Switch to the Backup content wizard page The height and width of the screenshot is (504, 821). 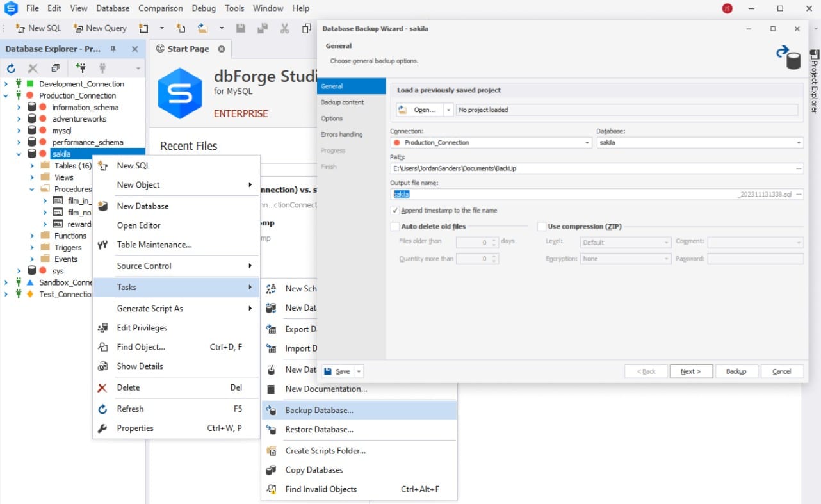pos(352,102)
